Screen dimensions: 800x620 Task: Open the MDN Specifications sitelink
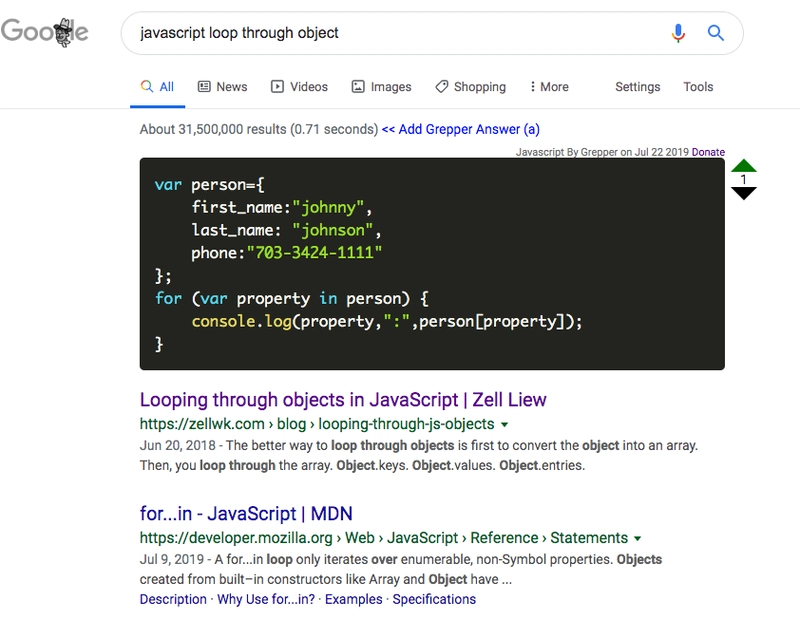click(434, 599)
